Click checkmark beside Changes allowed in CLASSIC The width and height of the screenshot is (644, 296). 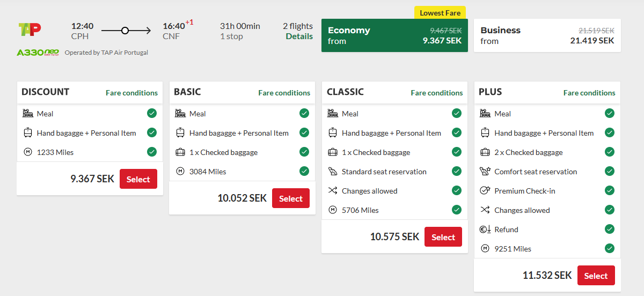click(x=457, y=190)
